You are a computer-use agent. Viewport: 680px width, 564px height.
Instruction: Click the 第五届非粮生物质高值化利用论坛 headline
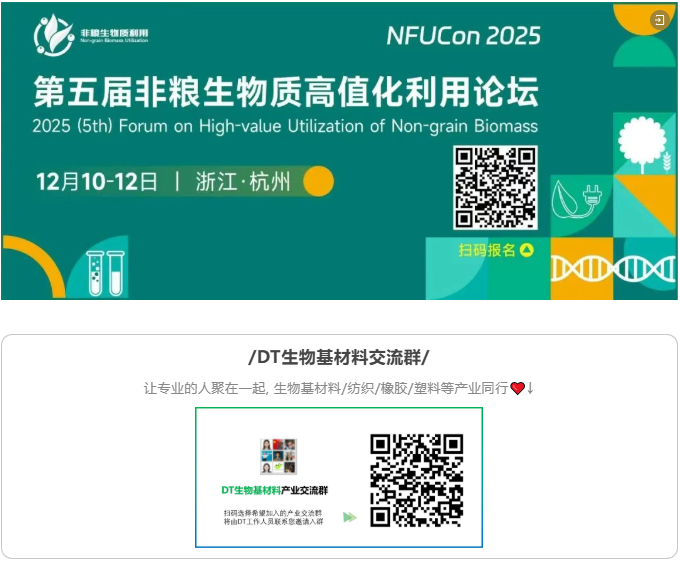click(x=286, y=91)
